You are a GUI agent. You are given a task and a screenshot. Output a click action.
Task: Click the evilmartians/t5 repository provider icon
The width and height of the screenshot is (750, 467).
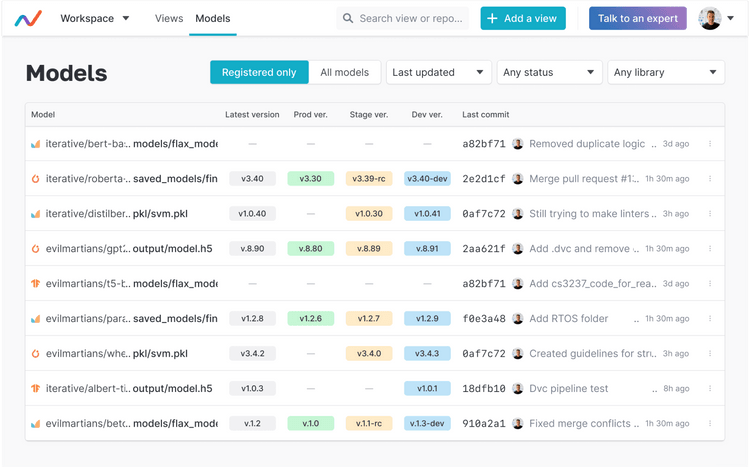coord(36,284)
